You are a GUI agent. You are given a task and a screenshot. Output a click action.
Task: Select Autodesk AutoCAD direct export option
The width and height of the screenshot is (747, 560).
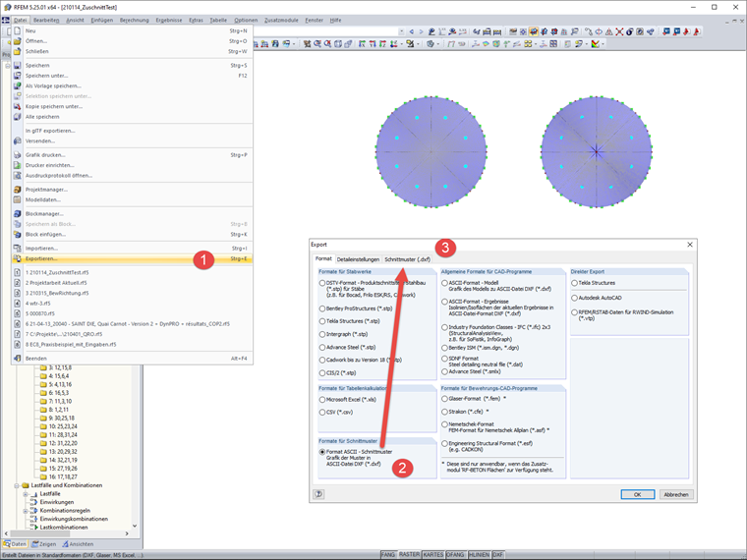(x=575, y=298)
